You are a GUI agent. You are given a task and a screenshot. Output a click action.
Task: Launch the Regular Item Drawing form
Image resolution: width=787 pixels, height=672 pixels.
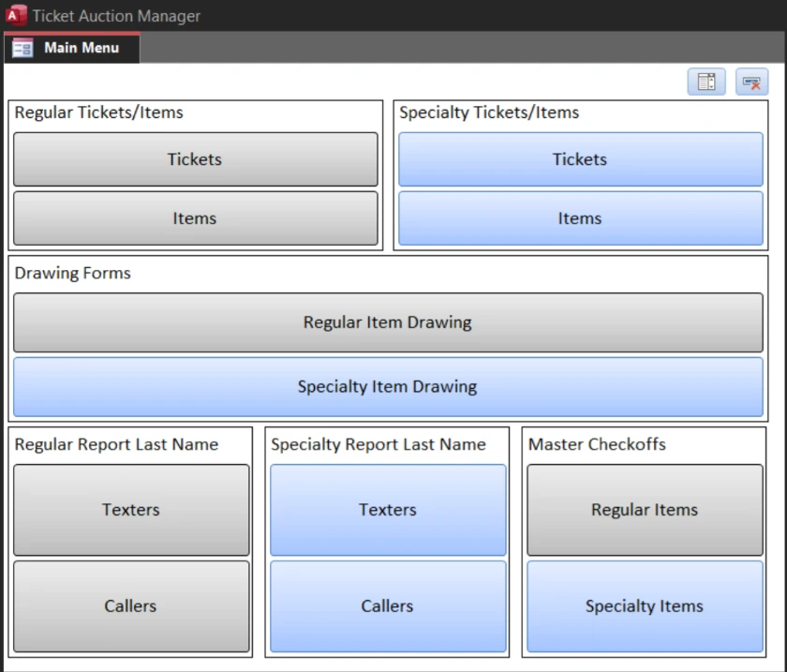[388, 322]
